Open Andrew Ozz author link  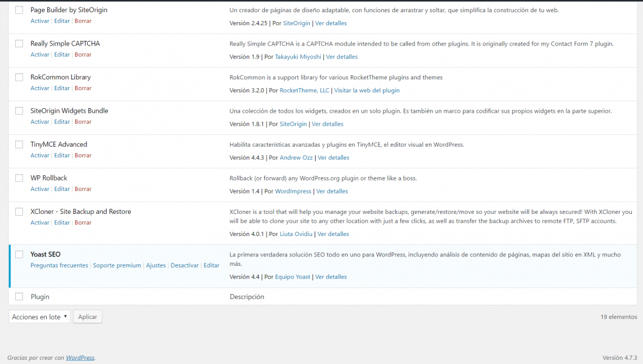click(x=296, y=158)
